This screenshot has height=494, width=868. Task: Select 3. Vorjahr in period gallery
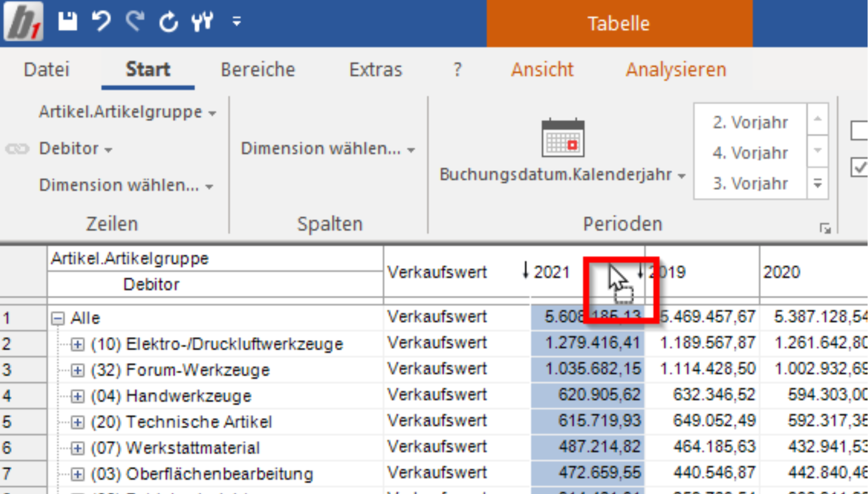pos(751,183)
